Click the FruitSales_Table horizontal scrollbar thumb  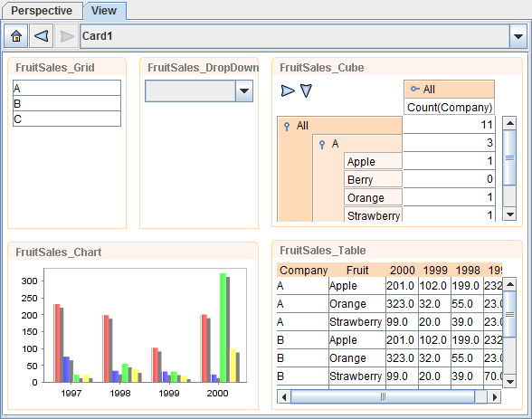[383, 396]
